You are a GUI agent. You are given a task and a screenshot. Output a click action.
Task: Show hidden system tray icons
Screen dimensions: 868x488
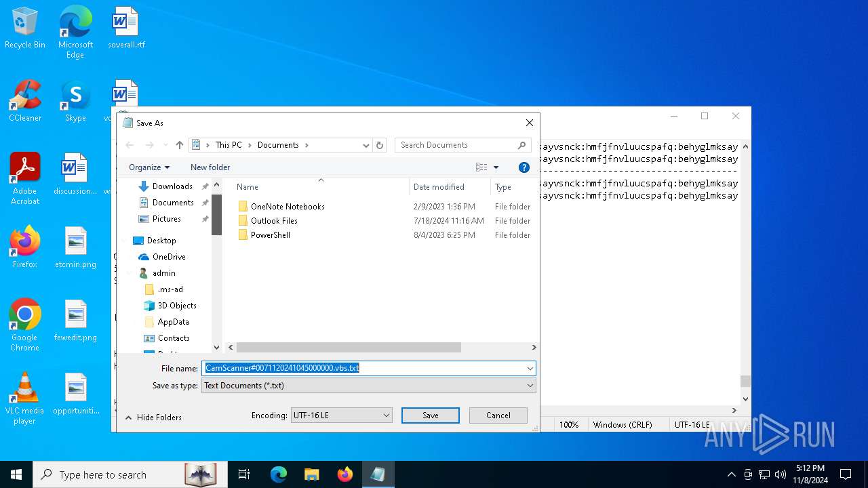tap(731, 474)
